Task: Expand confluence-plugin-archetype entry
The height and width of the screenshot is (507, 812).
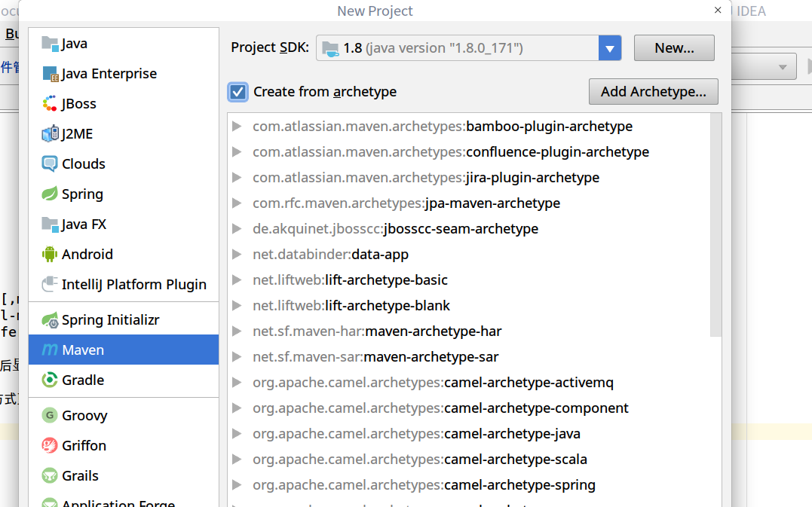Action: pos(237,152)
